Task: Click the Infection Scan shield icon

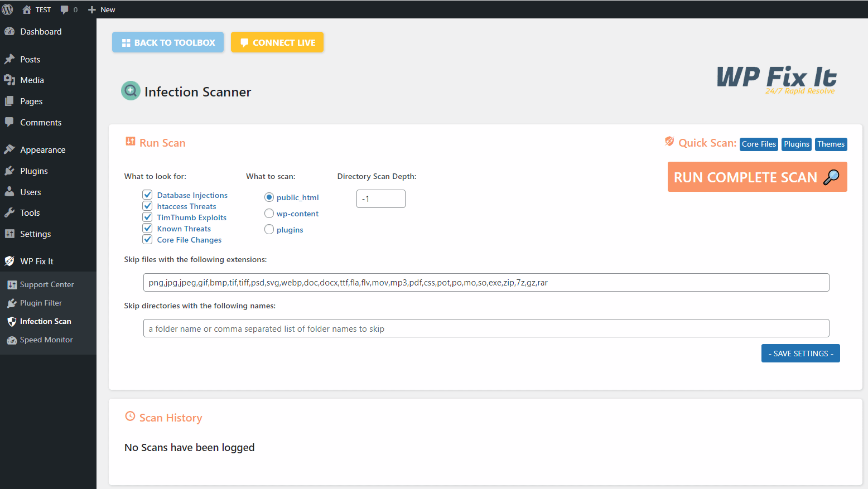Action: coord(12,322)
